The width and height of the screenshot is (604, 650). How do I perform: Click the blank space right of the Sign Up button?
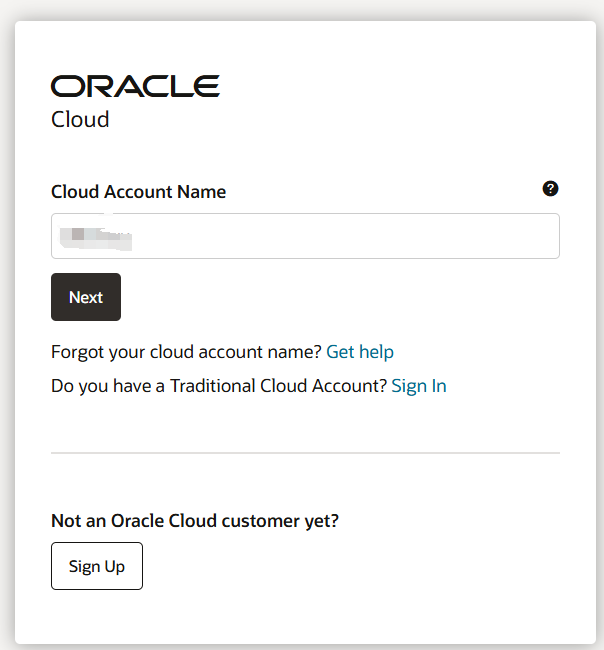350,566
